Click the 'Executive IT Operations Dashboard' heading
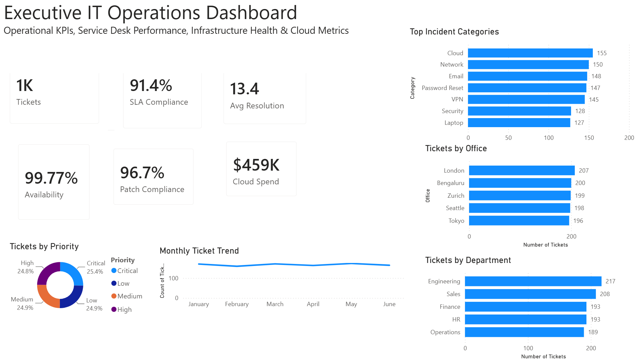This screenshot has height=364, width=643. (151, 13)
